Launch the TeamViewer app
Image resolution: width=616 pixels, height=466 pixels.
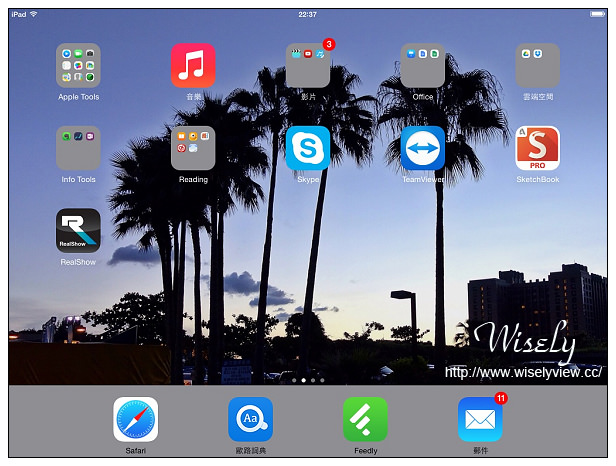[x=423, y=148]
